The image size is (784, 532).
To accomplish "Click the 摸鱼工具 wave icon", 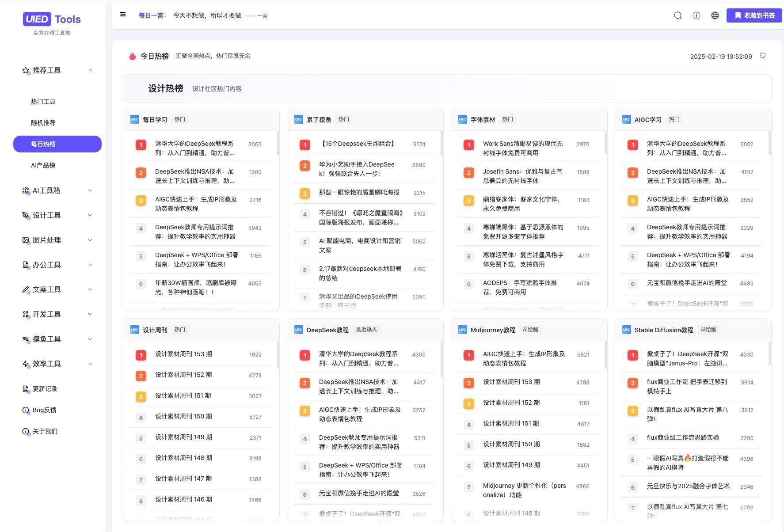I will point(26,339).
